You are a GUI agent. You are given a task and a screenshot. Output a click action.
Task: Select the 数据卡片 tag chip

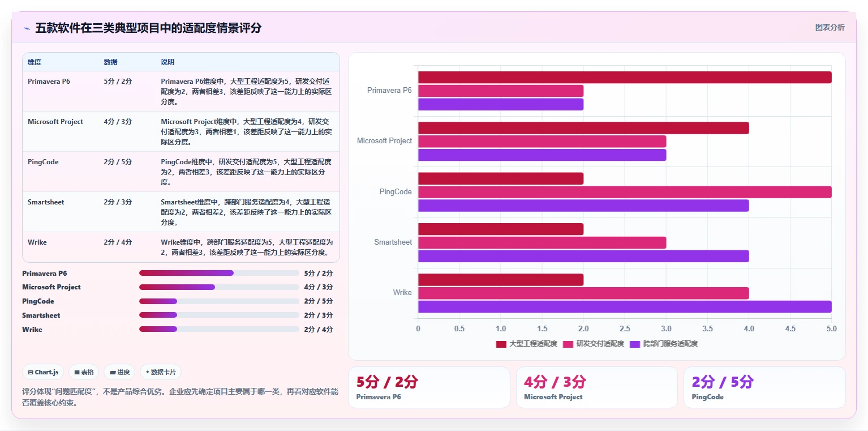point(161,372)
